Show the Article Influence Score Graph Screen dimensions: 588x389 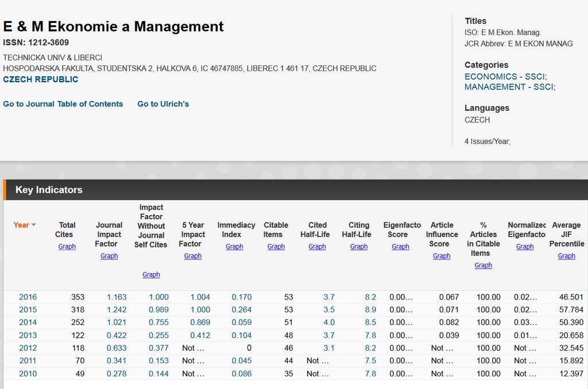pyautogui.click(x=442, y=255)
